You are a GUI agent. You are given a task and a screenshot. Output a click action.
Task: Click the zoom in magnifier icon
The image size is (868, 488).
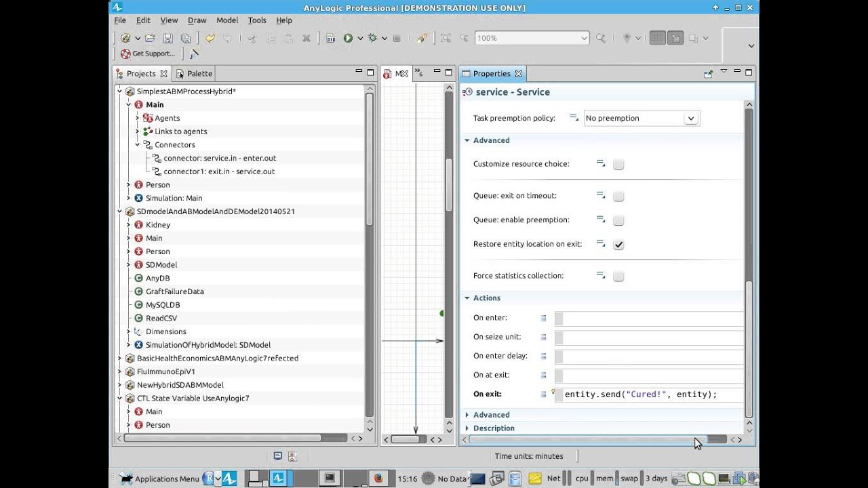pyautogui.click(x=601, y=39)
